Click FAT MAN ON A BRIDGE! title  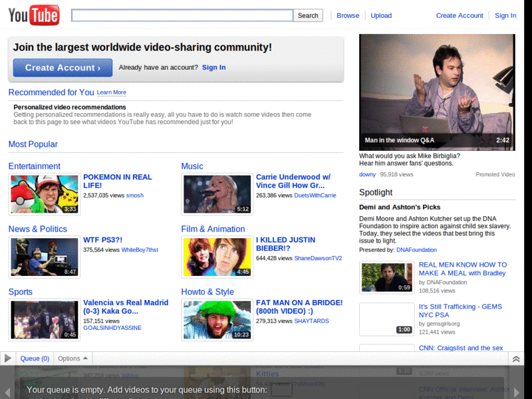299,307
